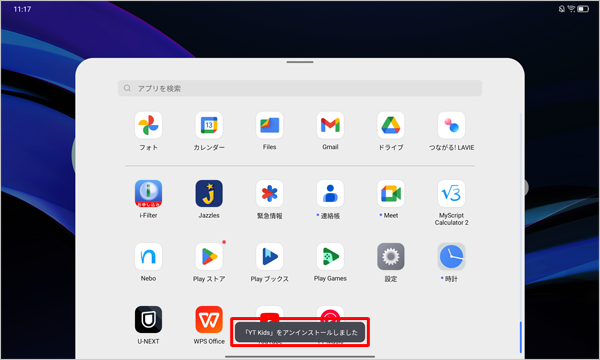Viewport: 600px width, 360px height.
Task: Open the Contacts (連絡帳) app
Action: point(330,194)
